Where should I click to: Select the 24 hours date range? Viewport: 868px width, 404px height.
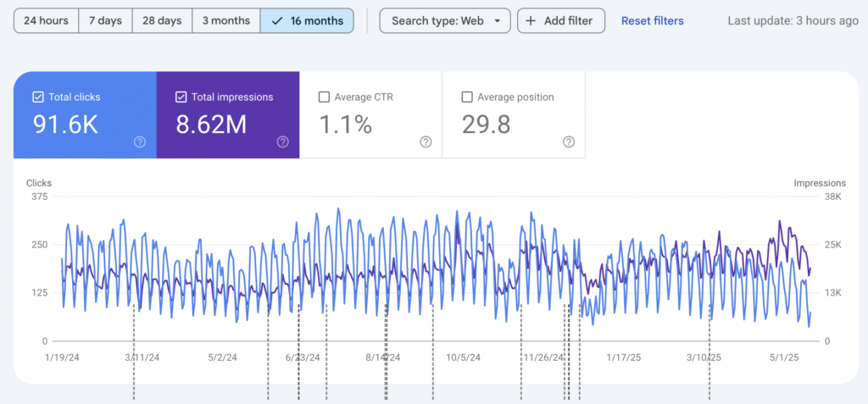[46, 20]
